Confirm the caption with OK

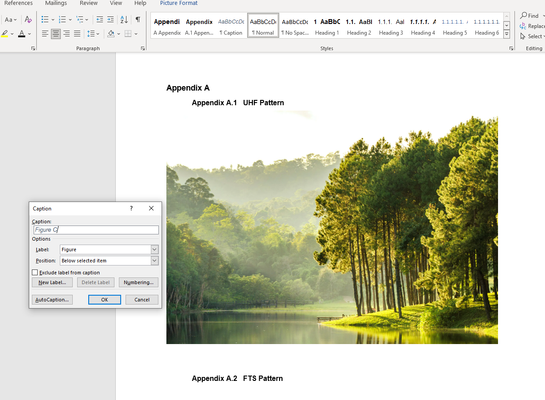click(x=104, y=300)
